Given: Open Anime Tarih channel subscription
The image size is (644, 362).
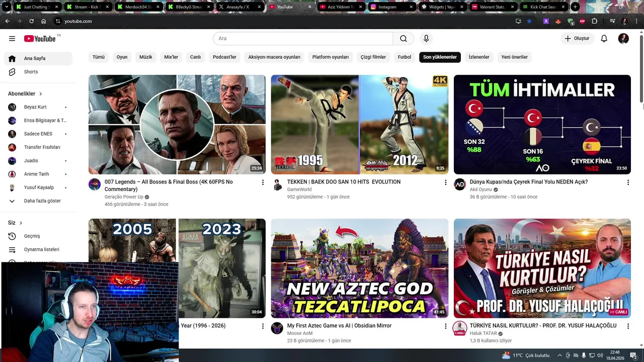Looking at the screenshot, I should pyautogui.click(x=38, y=174).
